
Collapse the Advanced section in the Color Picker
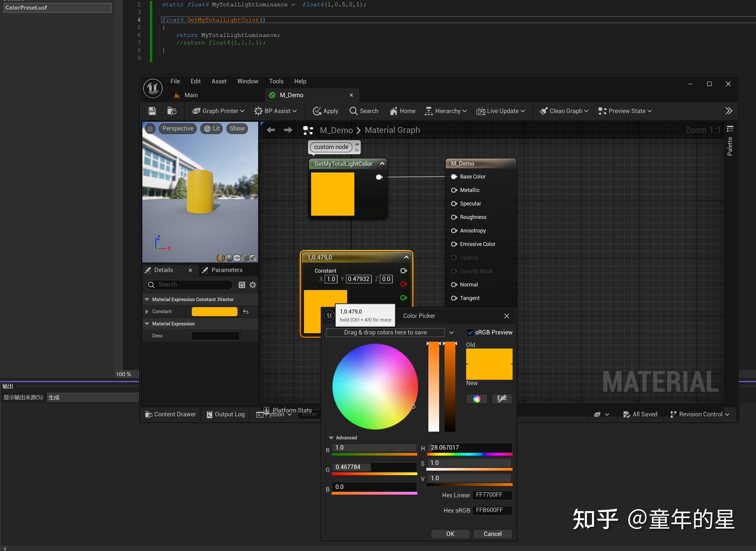pos(331,438)
